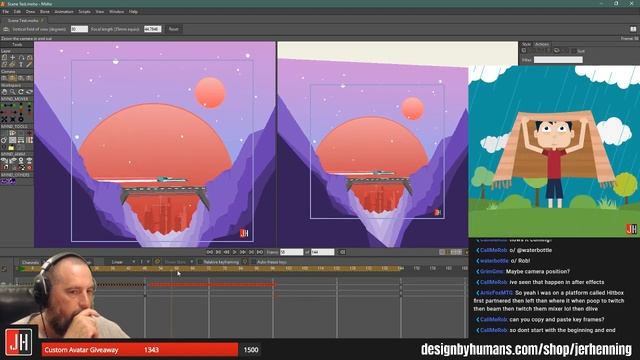Open the Edit menu
This screenshot has width=640, height=360.
(17, 12)
